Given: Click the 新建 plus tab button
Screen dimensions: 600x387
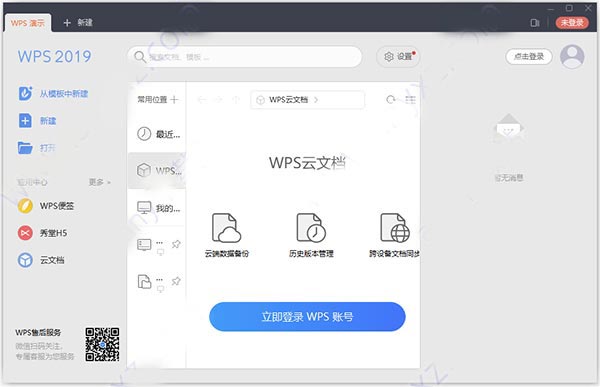Looking at the screenshot, I should pyautogui.click(x=78, y=23).
